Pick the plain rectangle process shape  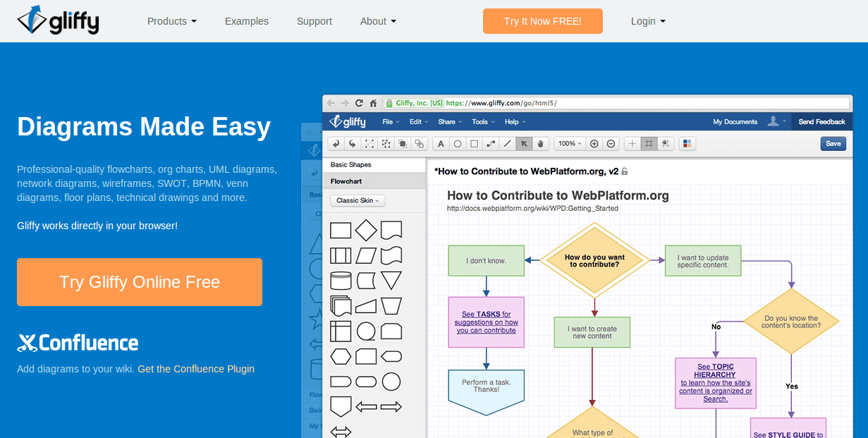pos(341,231)
